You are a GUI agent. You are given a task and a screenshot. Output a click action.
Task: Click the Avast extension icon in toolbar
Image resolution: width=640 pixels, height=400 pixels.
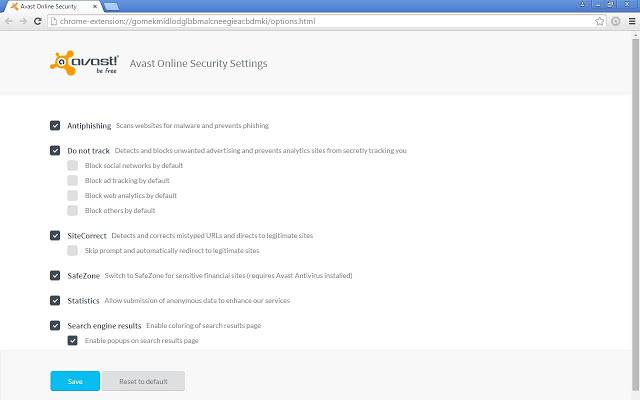615,21
